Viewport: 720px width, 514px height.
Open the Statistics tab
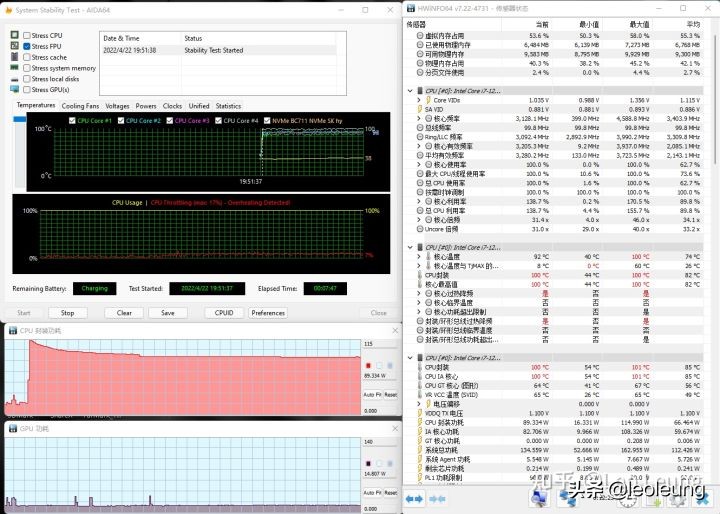tap(228, 105)
